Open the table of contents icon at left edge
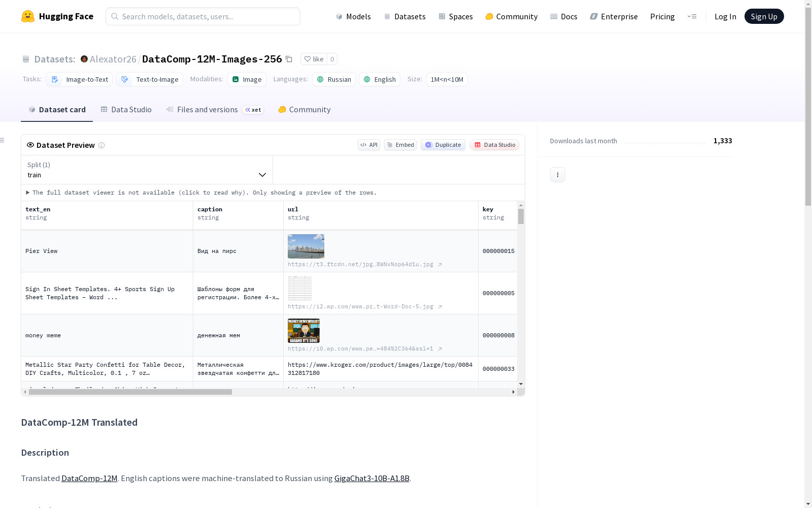The image size is (812, 508). pos(2,140)
